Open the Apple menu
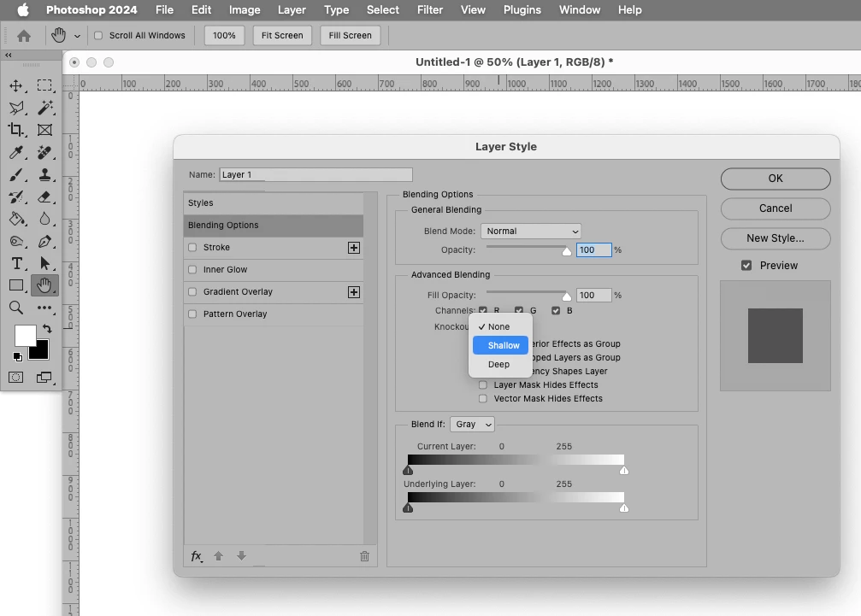 pos(22,10)
